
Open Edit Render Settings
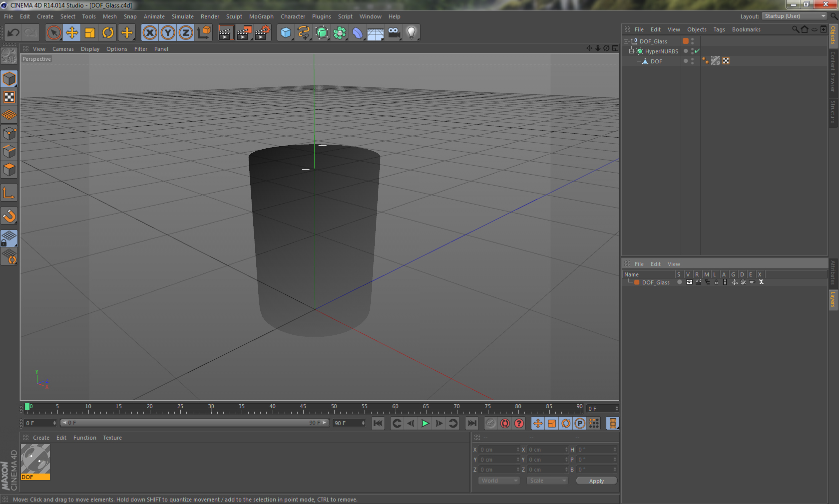262,33
